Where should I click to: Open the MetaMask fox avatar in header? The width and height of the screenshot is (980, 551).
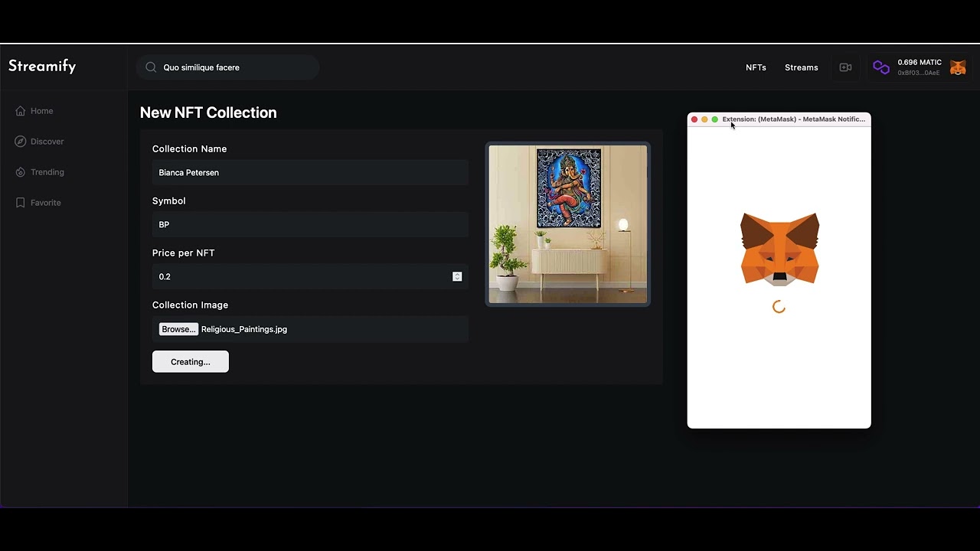point(958,67)
